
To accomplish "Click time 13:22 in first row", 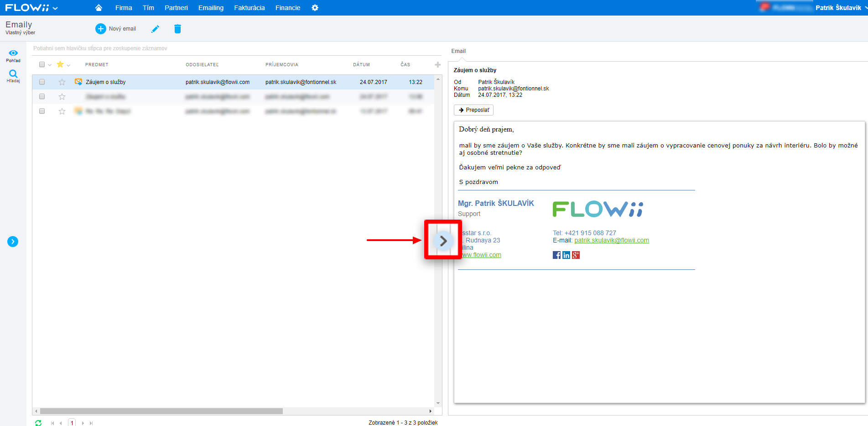I will click(x=416, y=82).
